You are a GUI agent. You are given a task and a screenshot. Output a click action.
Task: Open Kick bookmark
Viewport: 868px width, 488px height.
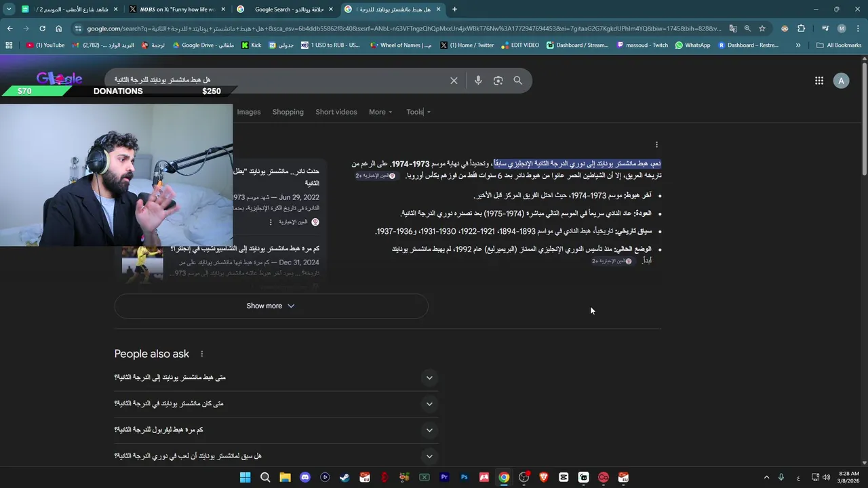tap(252, 45)
